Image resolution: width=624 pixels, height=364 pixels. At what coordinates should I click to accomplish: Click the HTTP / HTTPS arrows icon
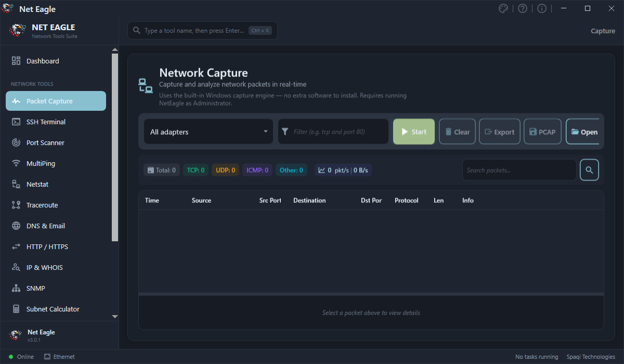[x=16, y=246]
